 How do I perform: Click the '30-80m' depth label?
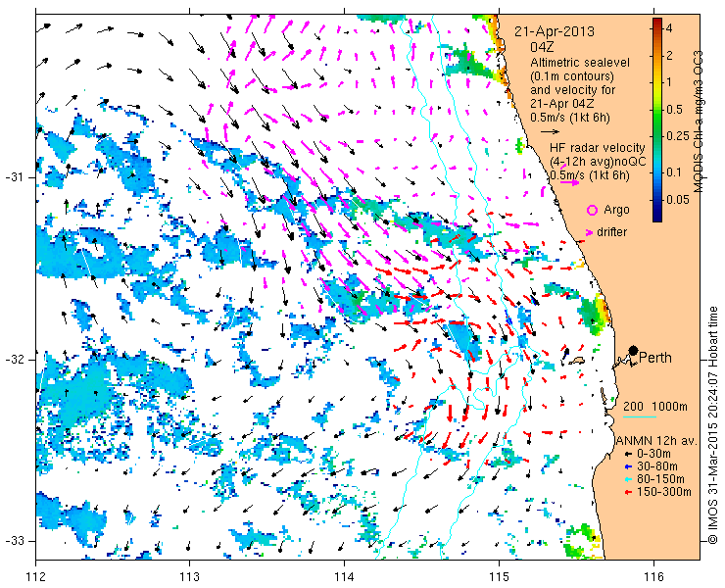point(657,466)
